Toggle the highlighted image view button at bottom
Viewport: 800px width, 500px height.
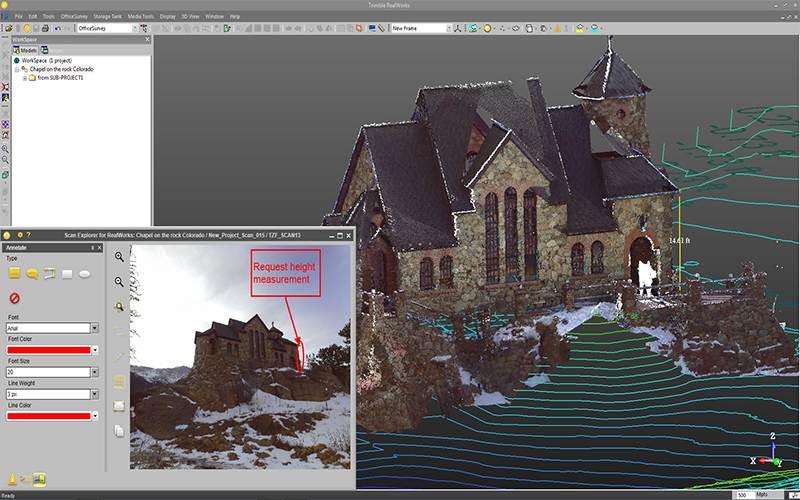(39, 479)
